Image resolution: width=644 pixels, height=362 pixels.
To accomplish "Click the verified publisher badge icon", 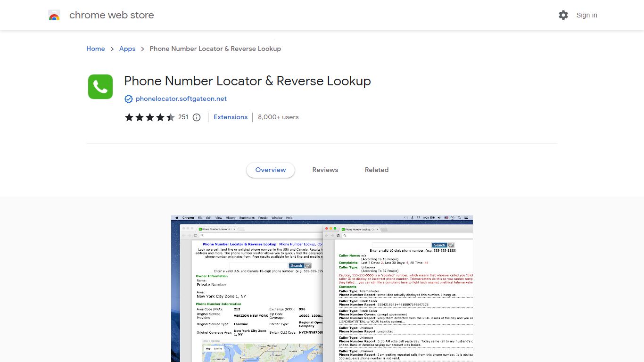I will point(129,99).
